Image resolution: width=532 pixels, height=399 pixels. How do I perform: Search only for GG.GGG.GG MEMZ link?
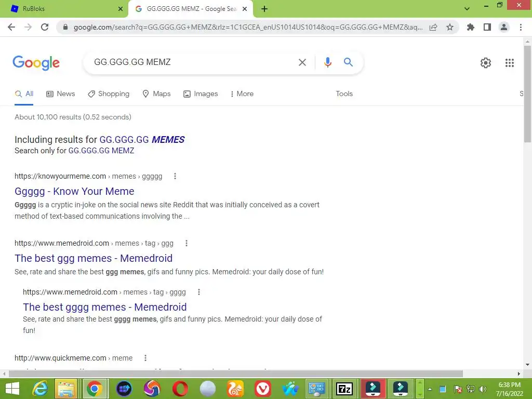point(101,151)
